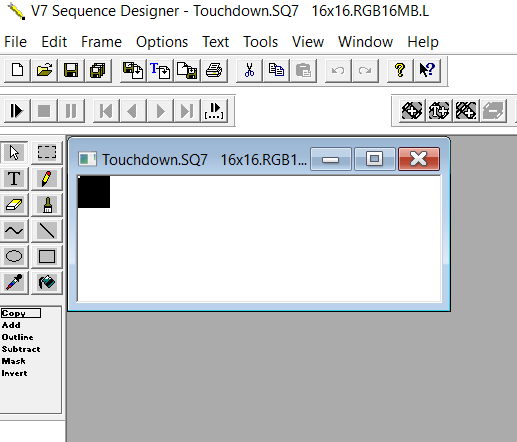Viewport: 517px width, 442px height.
Task: Minimize the Touchdown.SQ7 child window
Action: click(331, 159)
